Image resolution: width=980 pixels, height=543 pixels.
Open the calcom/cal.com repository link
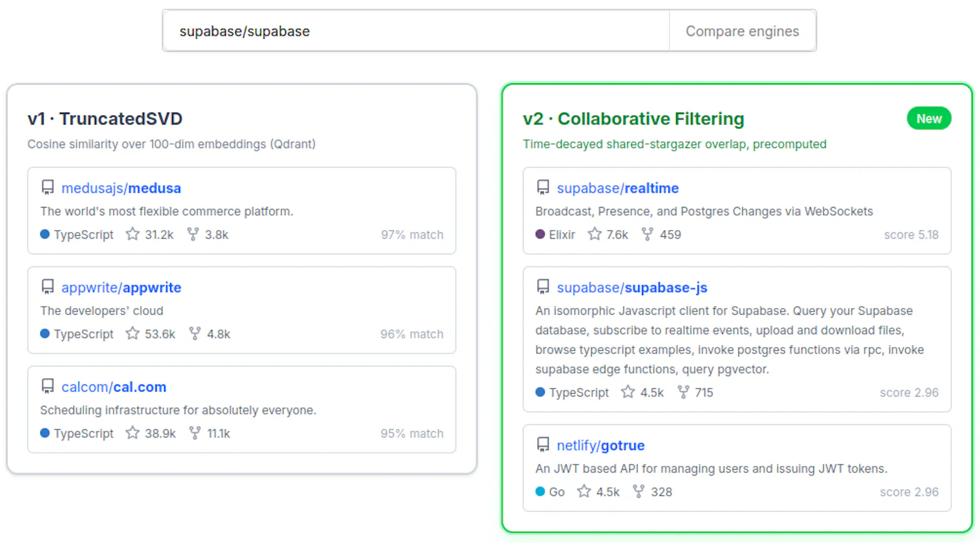[114, 387]
